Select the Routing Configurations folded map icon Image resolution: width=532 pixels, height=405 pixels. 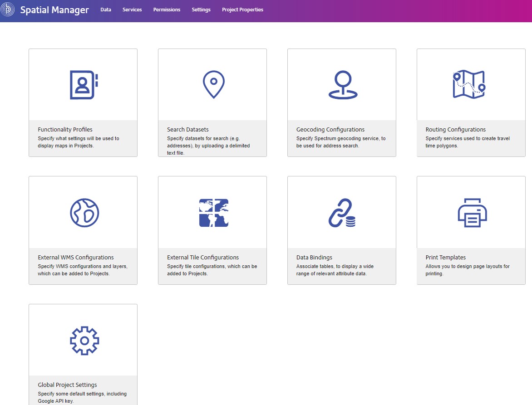tap(471, 83)
